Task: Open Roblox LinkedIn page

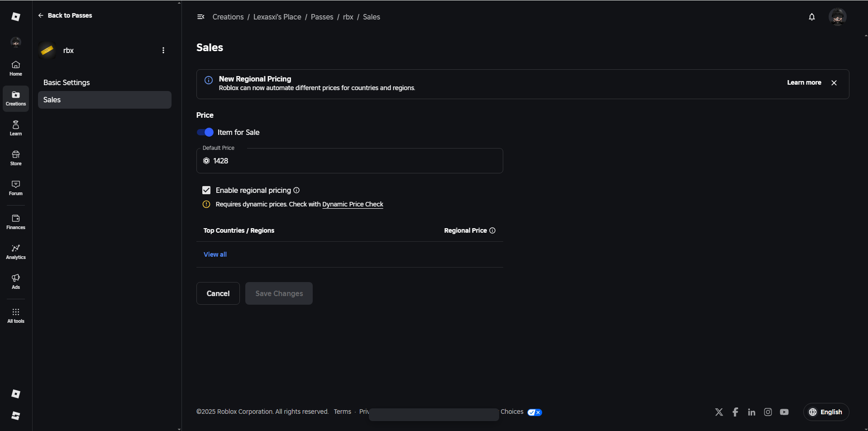Action: coord(752,412)
